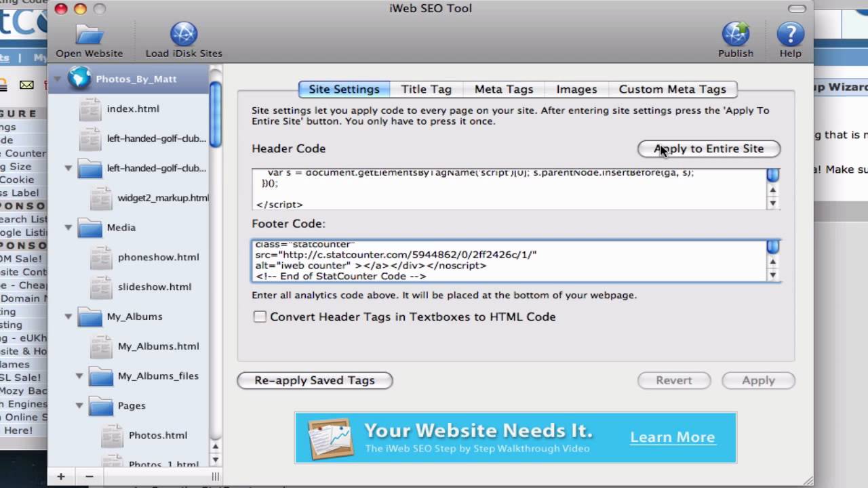
Task: Click the Load iDisk Sites globe icon
Action: click(184, 34)
